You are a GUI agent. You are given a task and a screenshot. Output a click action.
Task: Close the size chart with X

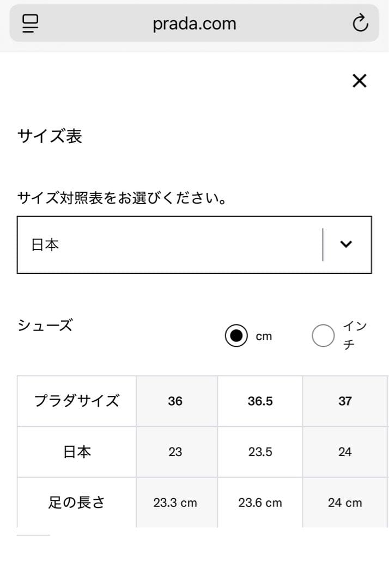[x=360, y=81]
